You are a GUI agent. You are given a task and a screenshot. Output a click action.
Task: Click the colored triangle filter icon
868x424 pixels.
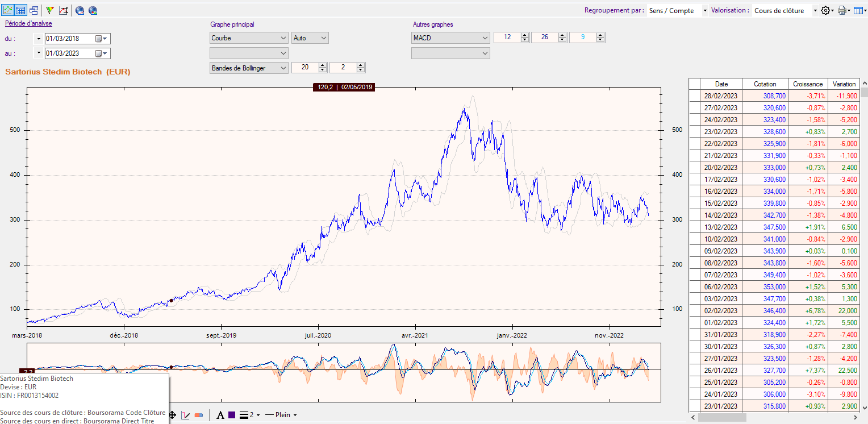(50, 10)
